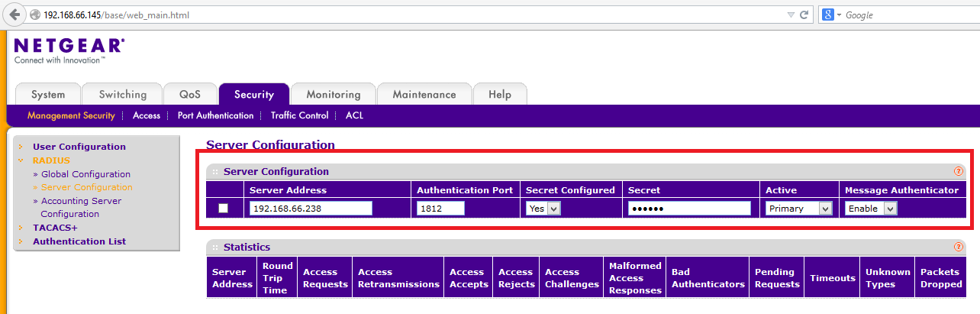Select the server row checkbox
This screenshot has width=980, height=314.
[224, 209]
